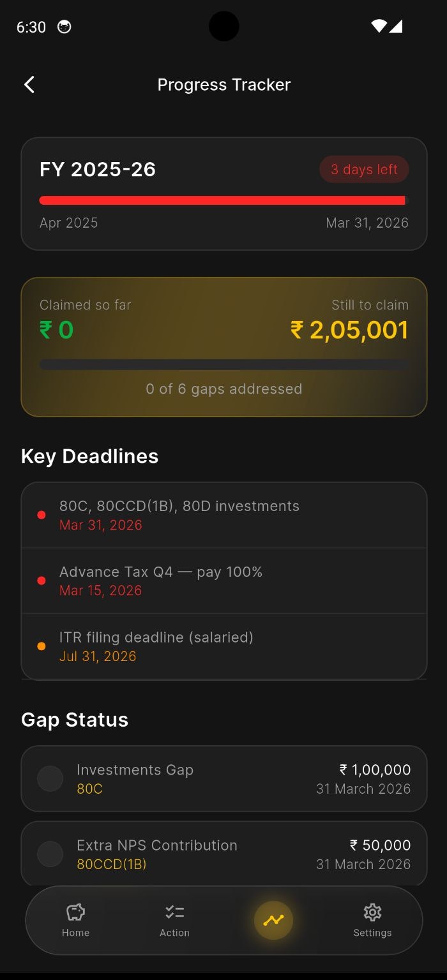The height and width of the screenshot is (980, 447).
Task: Tap the red FY 2025-26 progress bar
Action: tap(222, 200)
